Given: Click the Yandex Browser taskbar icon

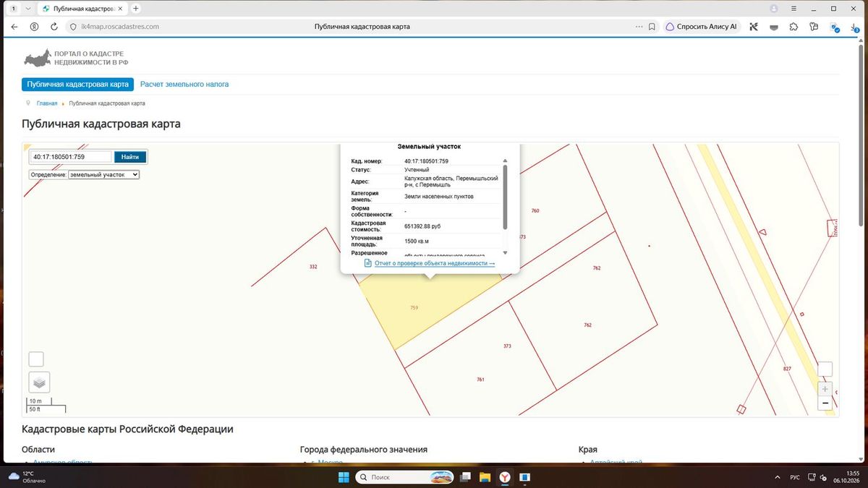Looking at the screenshot, I should 505,477.
